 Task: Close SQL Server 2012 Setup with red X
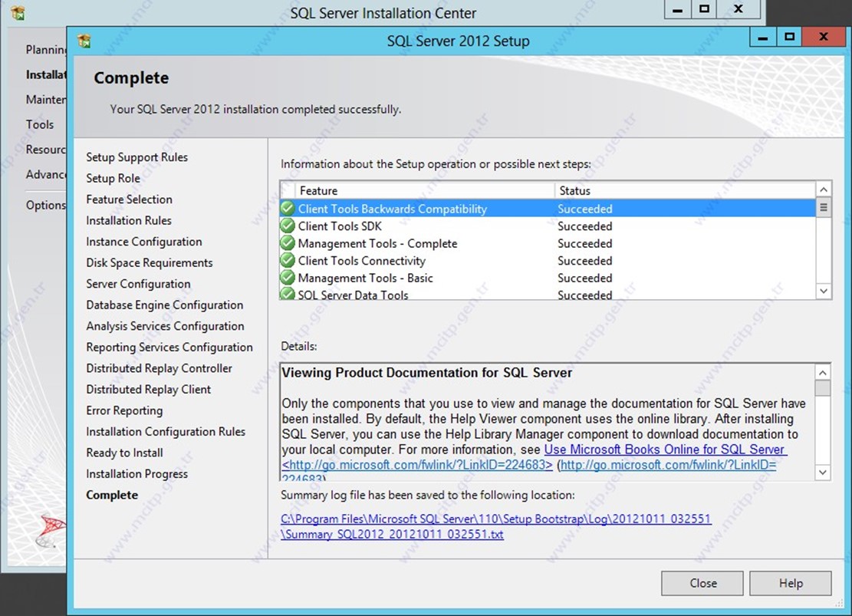[x=823, y=38]
